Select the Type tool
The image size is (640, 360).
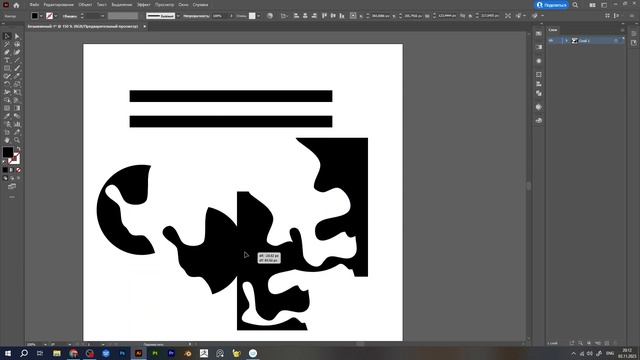[x=7, y=60]
